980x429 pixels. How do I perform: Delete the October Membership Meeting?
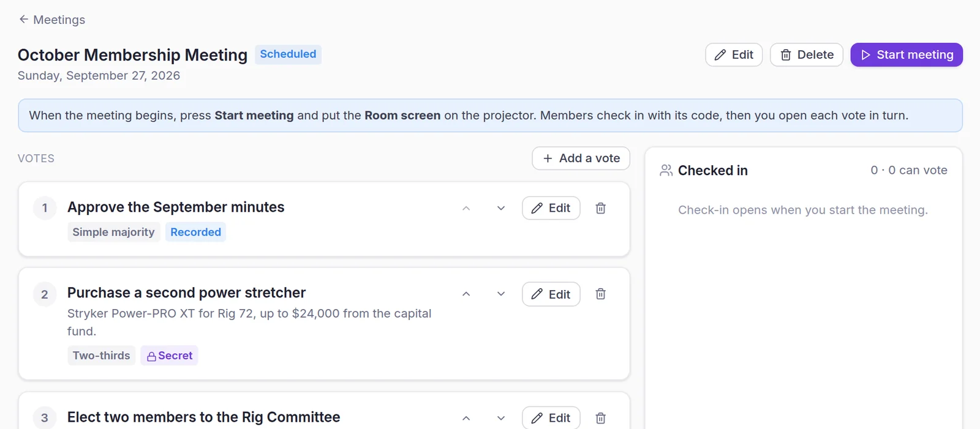[x=807, y=54]
